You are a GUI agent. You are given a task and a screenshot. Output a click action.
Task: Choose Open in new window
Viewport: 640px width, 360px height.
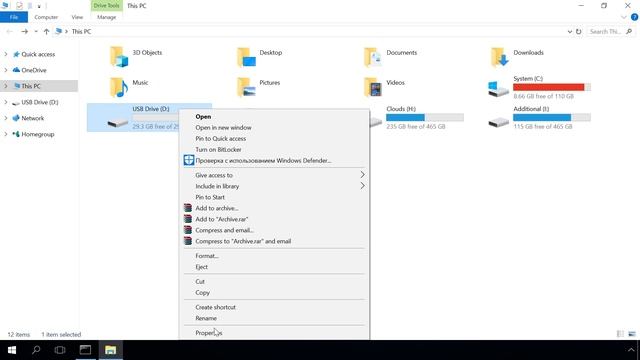[274, 127]
